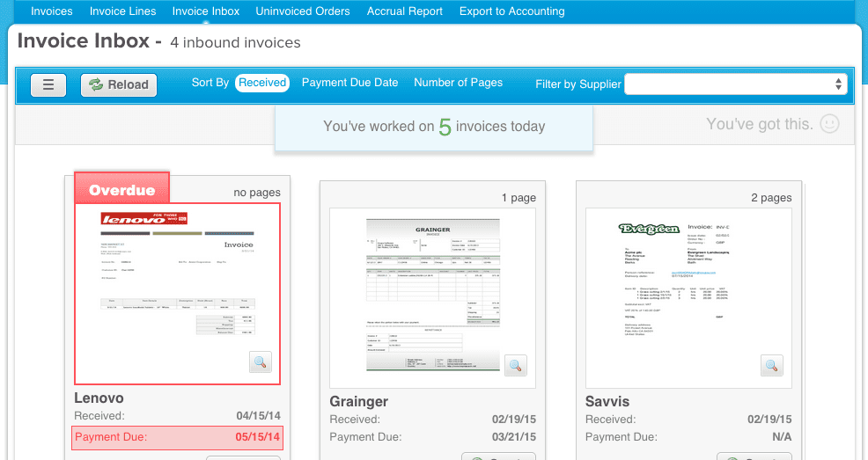
Task: Open the Grainger invoice thumbnail
Action: 433,298
